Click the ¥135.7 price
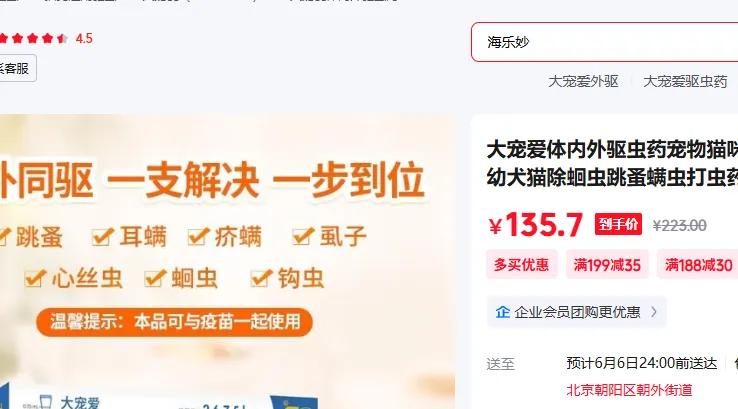The height and width of the screenshot is (409, 738). click(x=536, y=225)
